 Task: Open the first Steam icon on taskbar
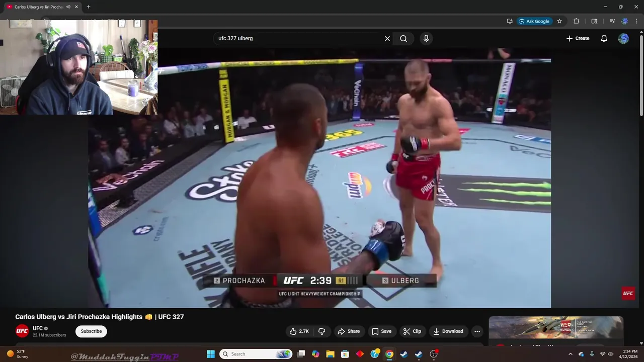(404, 354)
